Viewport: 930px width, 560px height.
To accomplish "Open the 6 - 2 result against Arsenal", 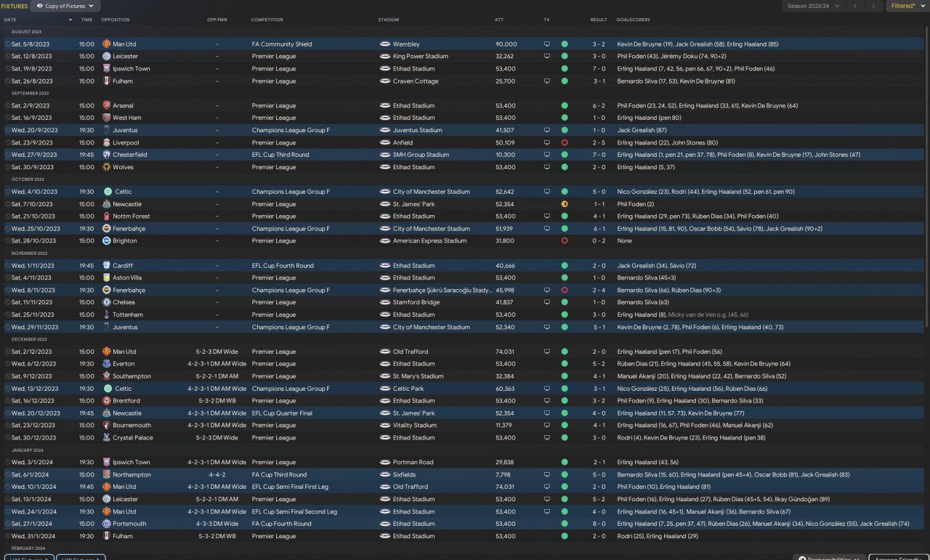I will (599, 106).
